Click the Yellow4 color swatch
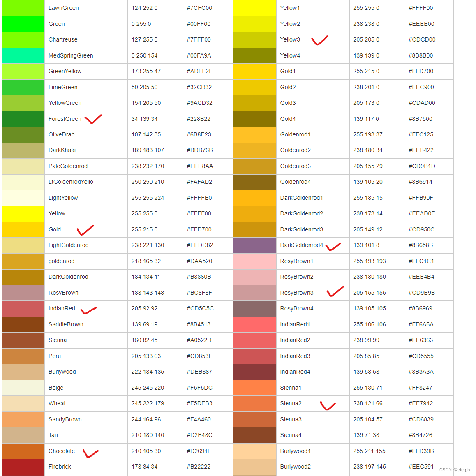The image size is (476, 476). click(255, 55)
